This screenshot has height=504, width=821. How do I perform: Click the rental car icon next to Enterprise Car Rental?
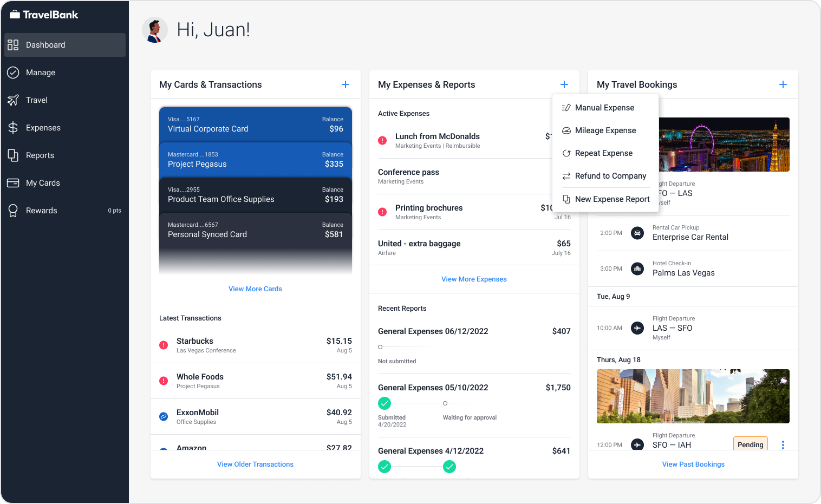[637, 233]
